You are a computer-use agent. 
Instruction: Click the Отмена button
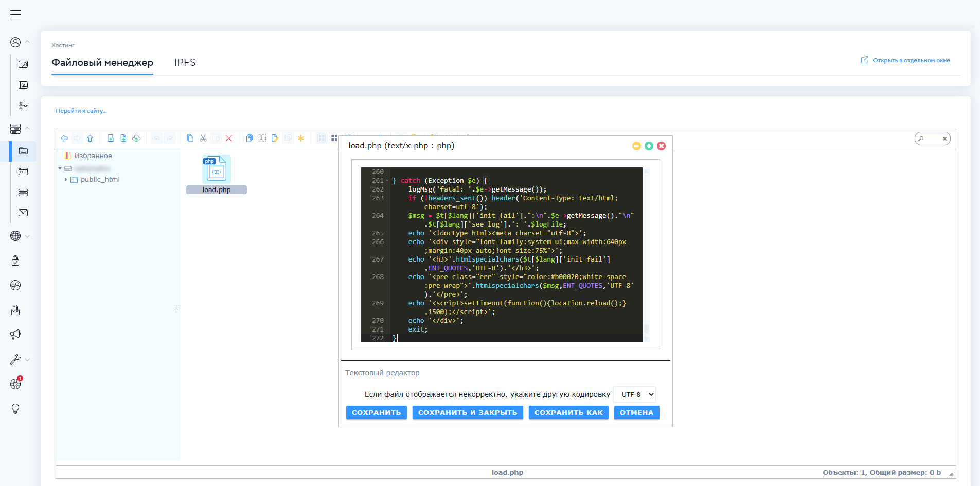[636, 412]
